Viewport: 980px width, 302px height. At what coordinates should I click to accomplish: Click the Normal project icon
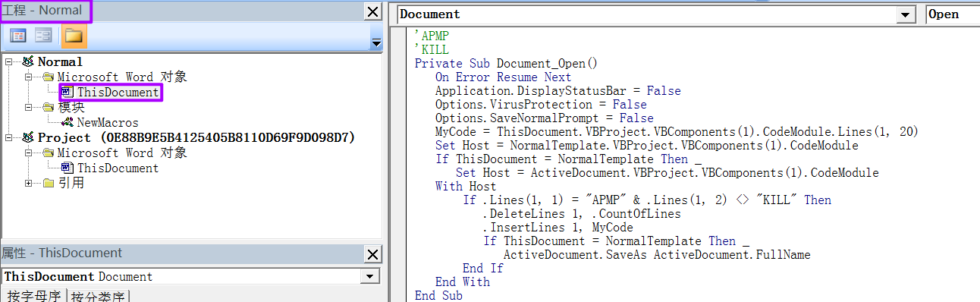(29, 62)
